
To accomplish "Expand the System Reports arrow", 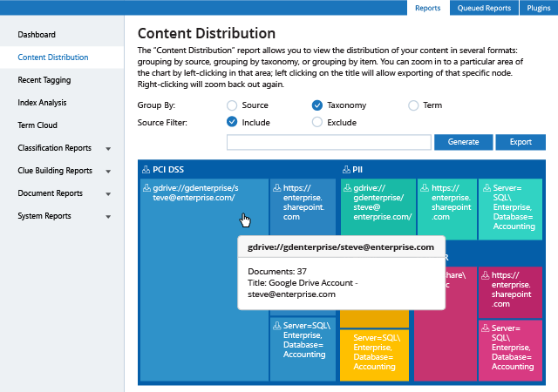I will (108, 217).
